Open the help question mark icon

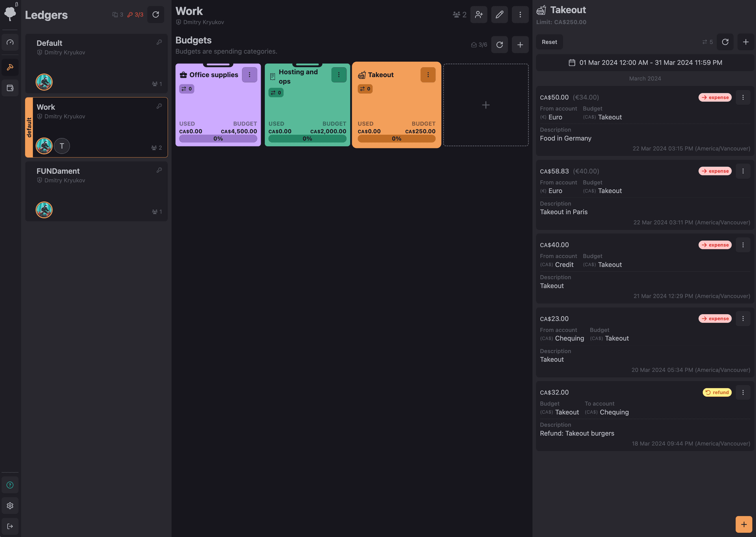10,485
